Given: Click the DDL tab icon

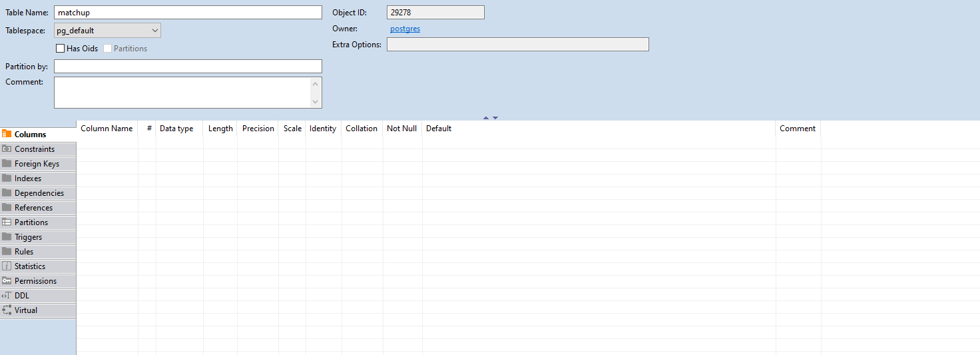Looking at the screenshot, I should point(7,295).
